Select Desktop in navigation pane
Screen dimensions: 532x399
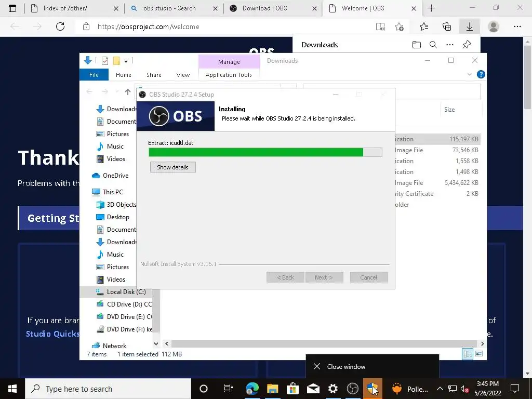(x=113, y=217)
